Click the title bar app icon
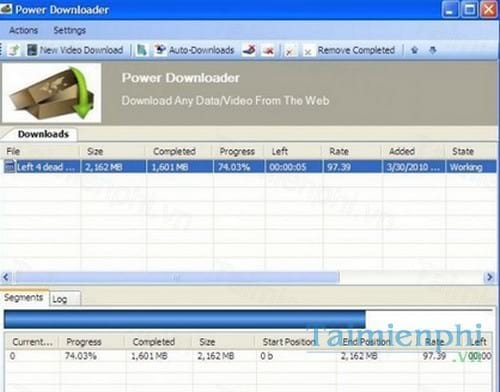 click(6, 9)
